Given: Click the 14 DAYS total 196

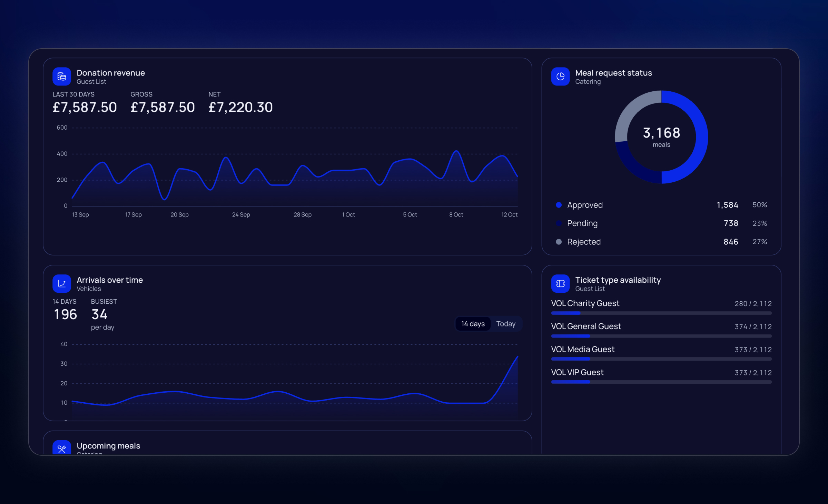Looking at the screenshot, I should pyautogui.click(x=66, y=314).
